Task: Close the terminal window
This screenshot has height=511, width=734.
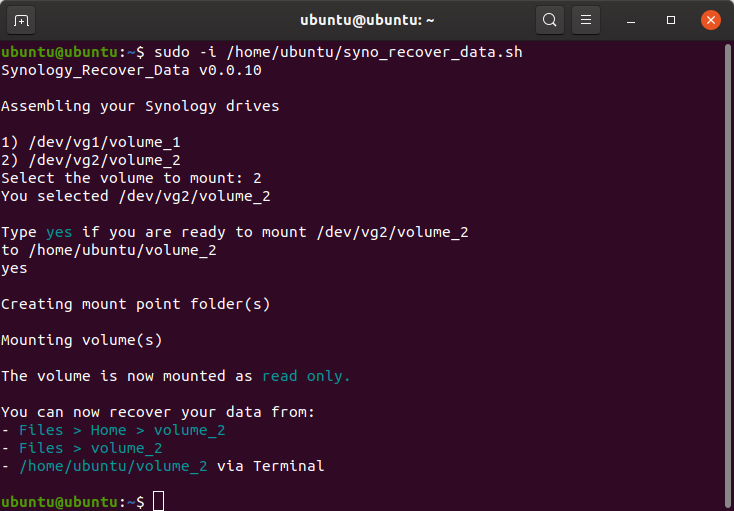Action: click(x=711, y=20)
